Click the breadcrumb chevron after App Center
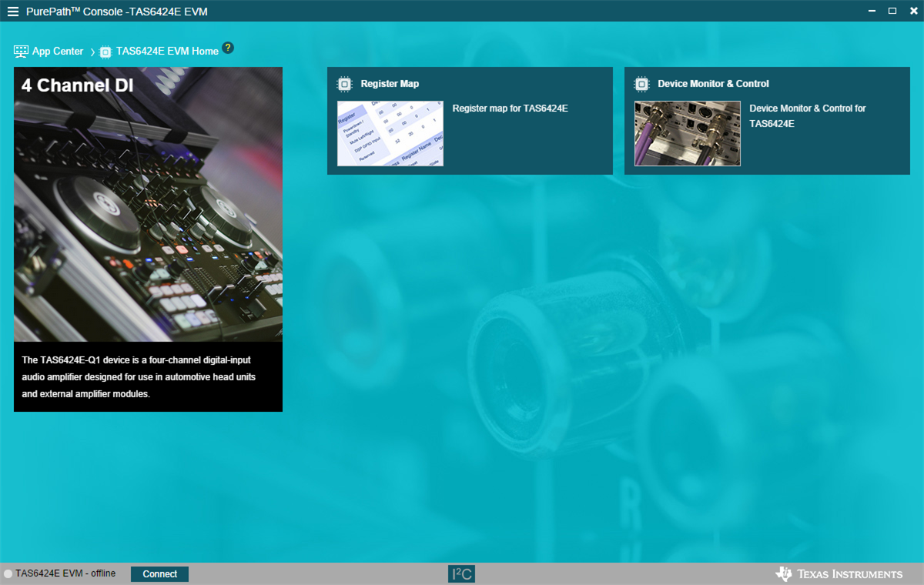Screen dimensions: 924x585 (x=92, y=52)
